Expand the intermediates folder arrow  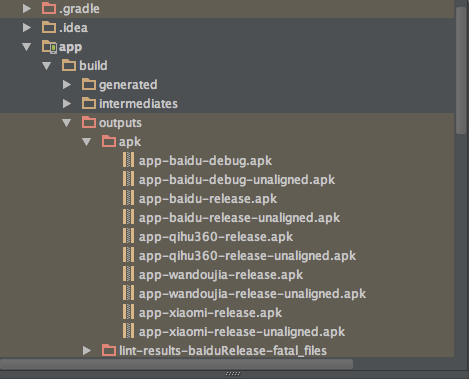click(67, 104)
